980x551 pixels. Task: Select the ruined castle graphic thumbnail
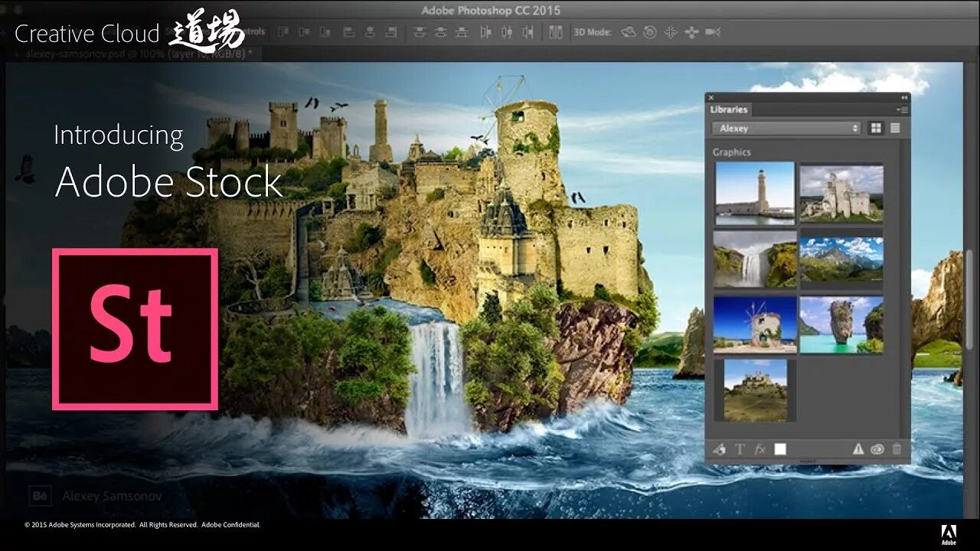point(841,193)
